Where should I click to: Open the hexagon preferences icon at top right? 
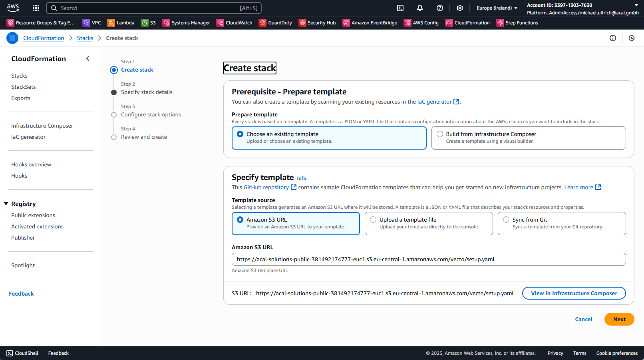pos(632,38)
